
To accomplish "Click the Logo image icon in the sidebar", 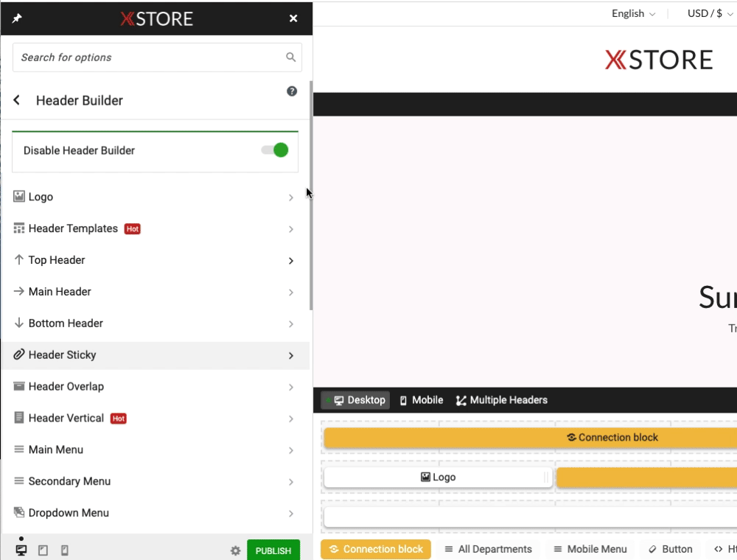I will tap(19, 197).
